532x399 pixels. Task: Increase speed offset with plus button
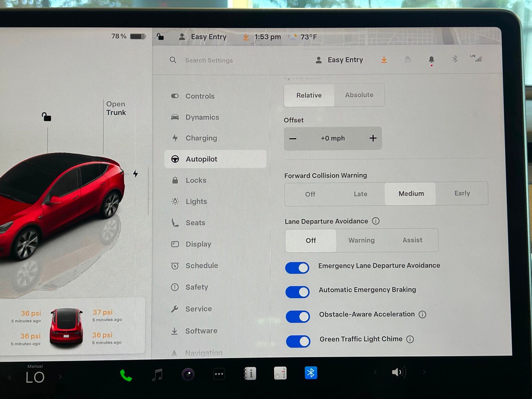coord(373,138)
